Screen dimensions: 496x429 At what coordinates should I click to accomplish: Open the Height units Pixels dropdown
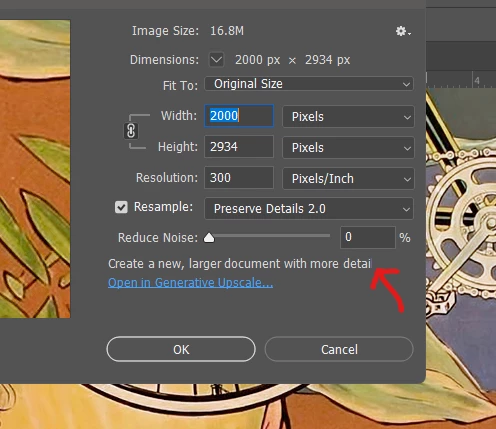coord(348,147)
